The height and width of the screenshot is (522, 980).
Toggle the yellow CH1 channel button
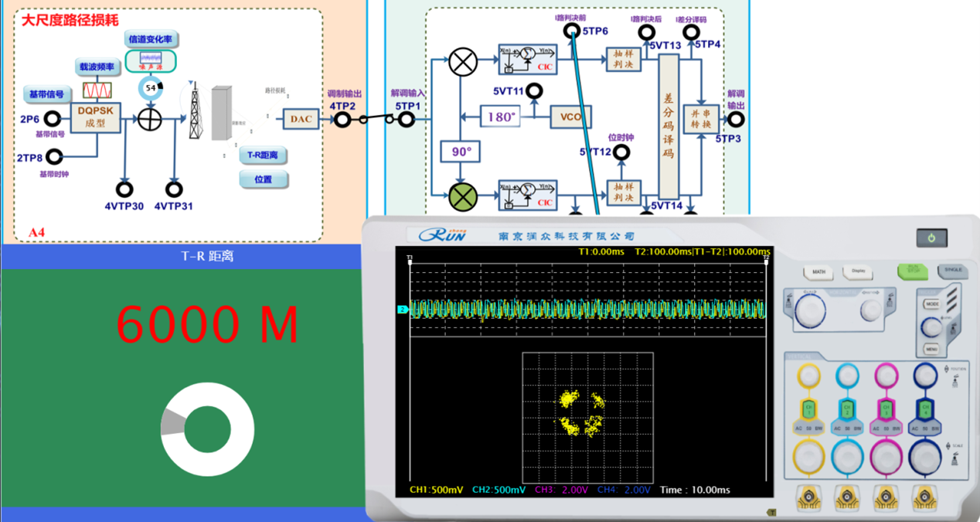click(x=808, y=408)
